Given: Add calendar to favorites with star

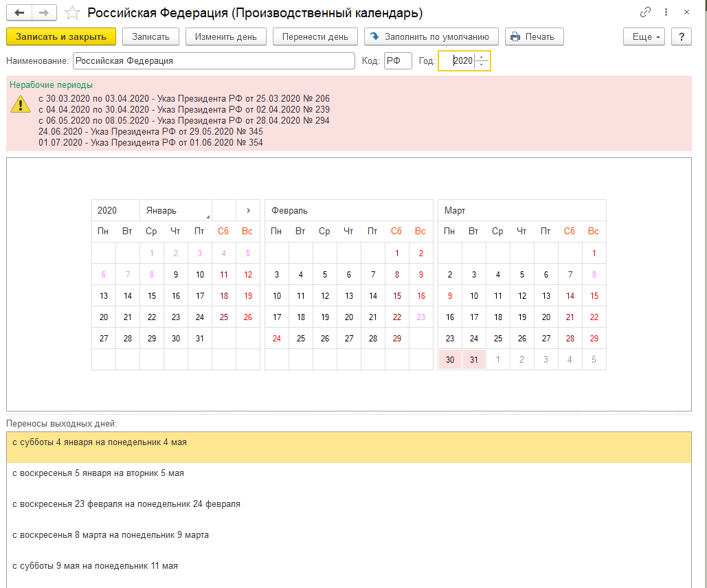Looking at the screenshot, I should coord(71,13).
